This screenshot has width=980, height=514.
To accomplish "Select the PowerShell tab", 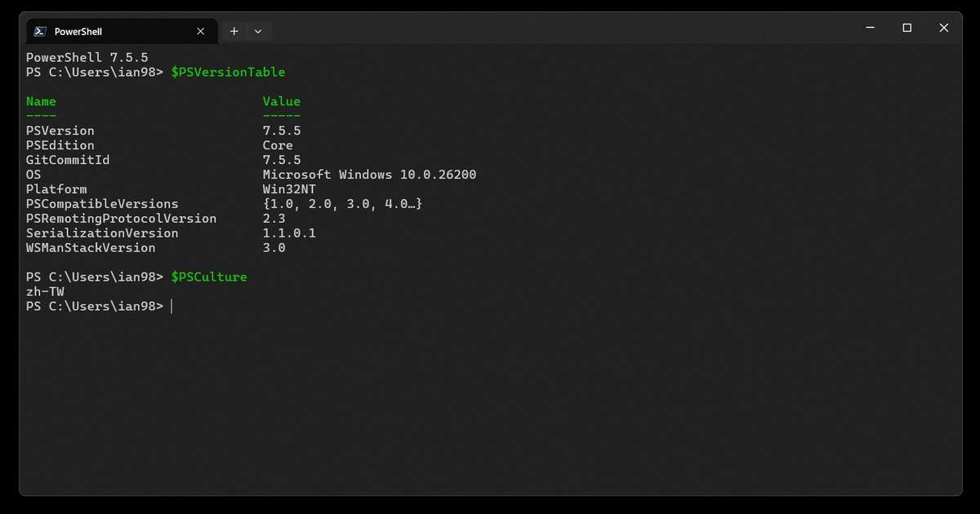I will 122,31.
